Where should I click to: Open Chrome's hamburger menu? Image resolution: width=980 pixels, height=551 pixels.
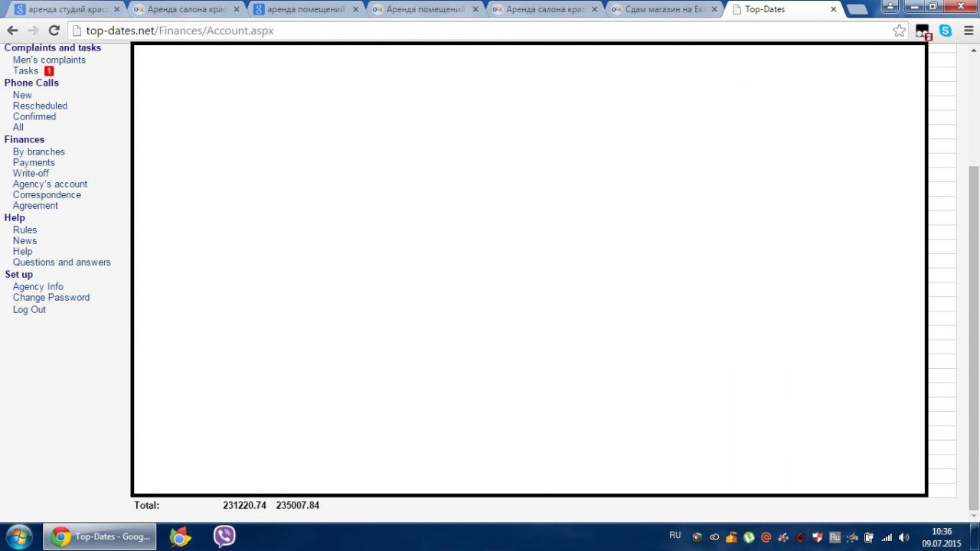click(968, 31)
